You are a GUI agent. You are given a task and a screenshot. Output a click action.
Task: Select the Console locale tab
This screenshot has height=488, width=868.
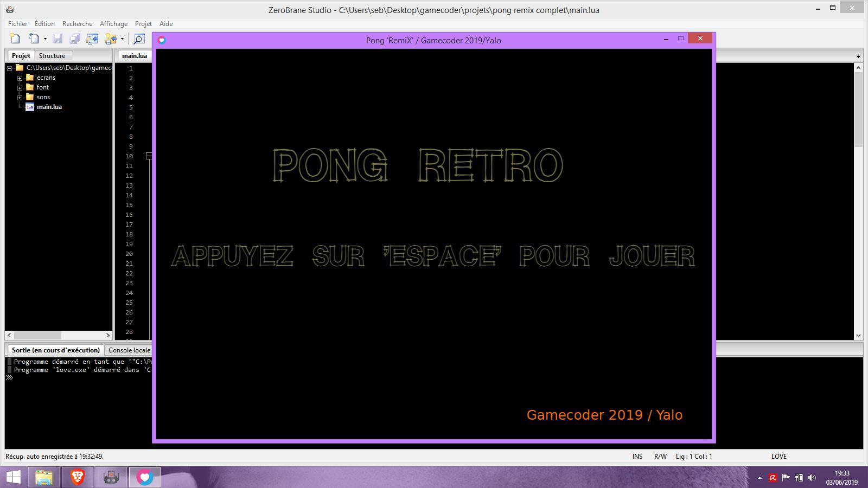[129, 350]
